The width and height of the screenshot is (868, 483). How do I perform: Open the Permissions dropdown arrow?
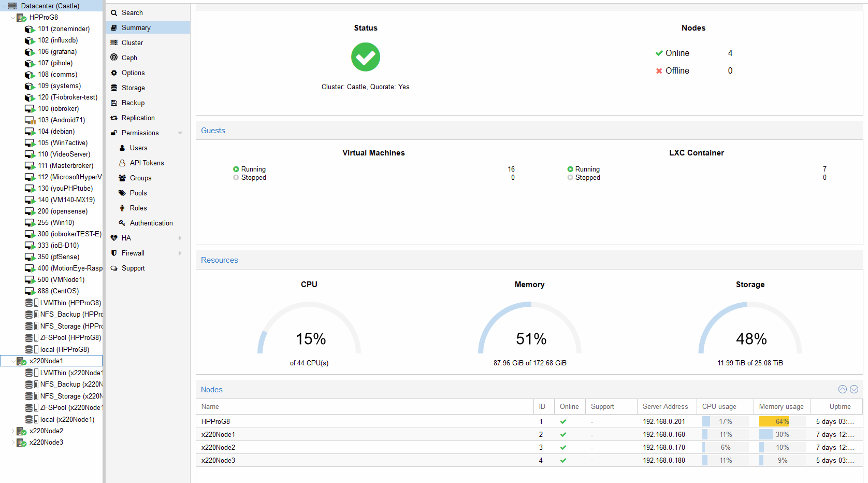click(180, 133)
